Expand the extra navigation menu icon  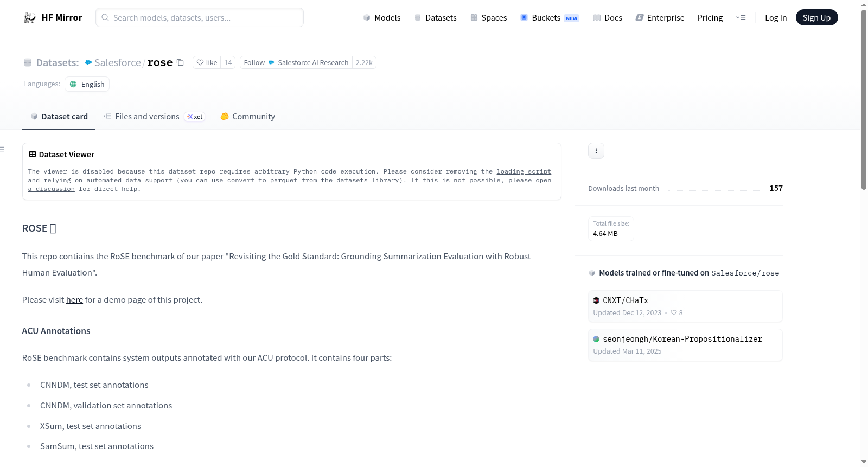pos(741,18)
